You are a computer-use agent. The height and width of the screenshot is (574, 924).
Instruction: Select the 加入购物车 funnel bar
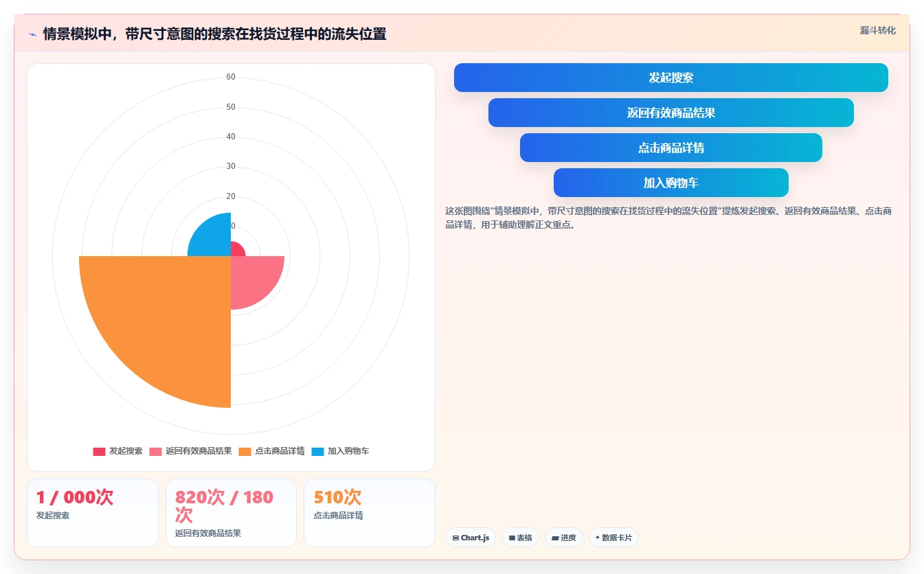coord(671,183)
